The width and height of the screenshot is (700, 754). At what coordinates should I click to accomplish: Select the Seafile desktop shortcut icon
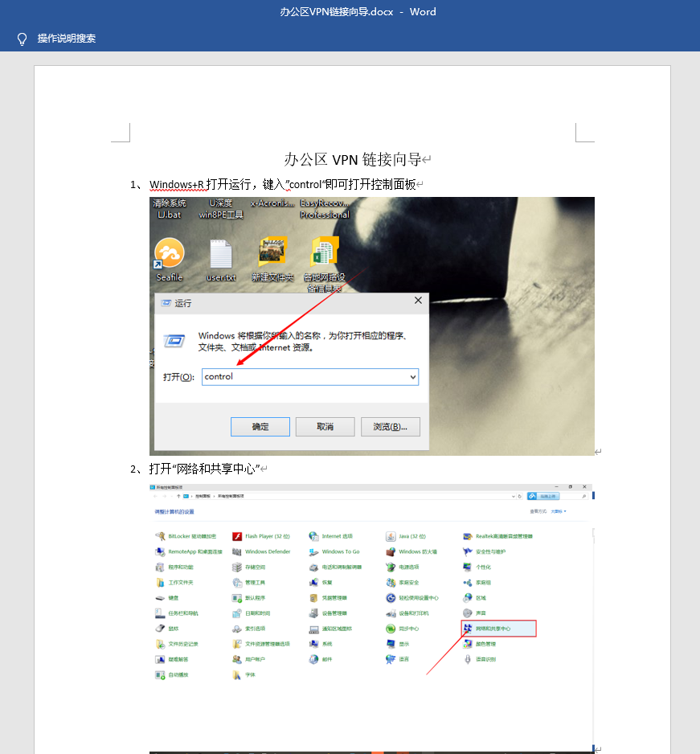pos(170,253)
